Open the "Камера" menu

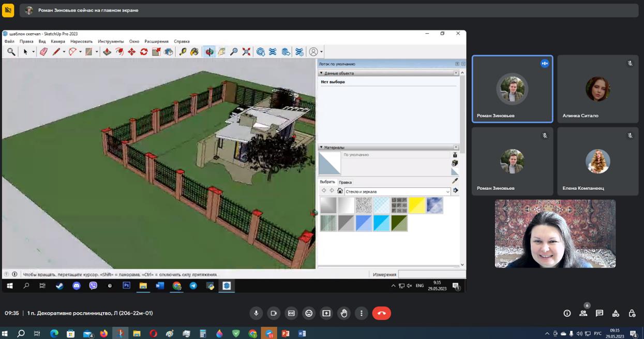pos(58,41)
